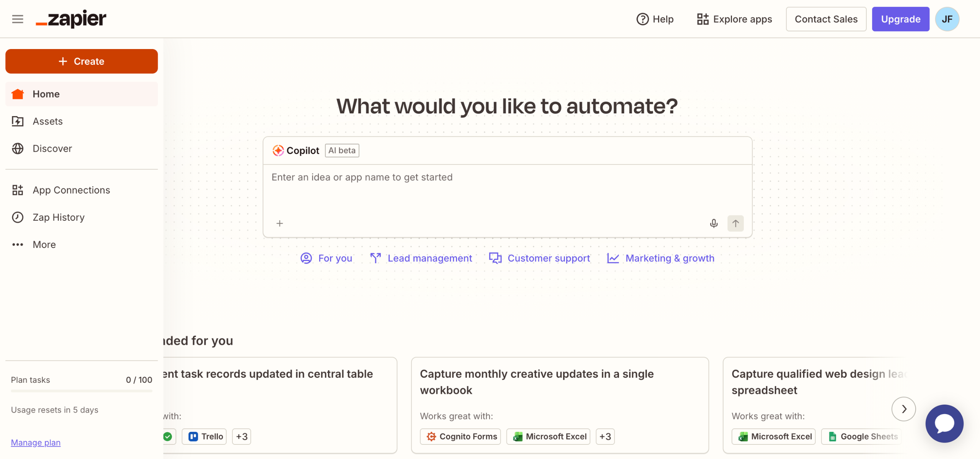Open Help from the top bar
The width and height of the screenshot is (980, 459).
pos(655,19)
